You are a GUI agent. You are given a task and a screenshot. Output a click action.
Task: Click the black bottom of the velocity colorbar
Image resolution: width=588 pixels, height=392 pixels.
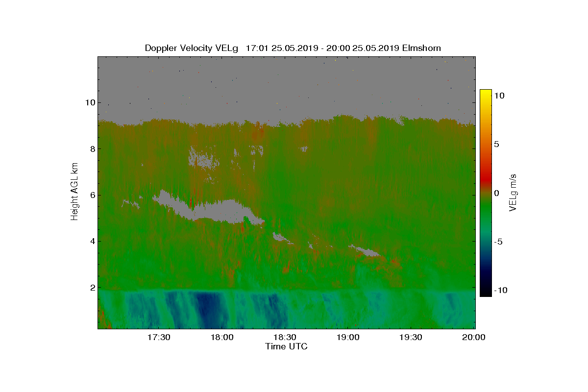click(485, 292)
